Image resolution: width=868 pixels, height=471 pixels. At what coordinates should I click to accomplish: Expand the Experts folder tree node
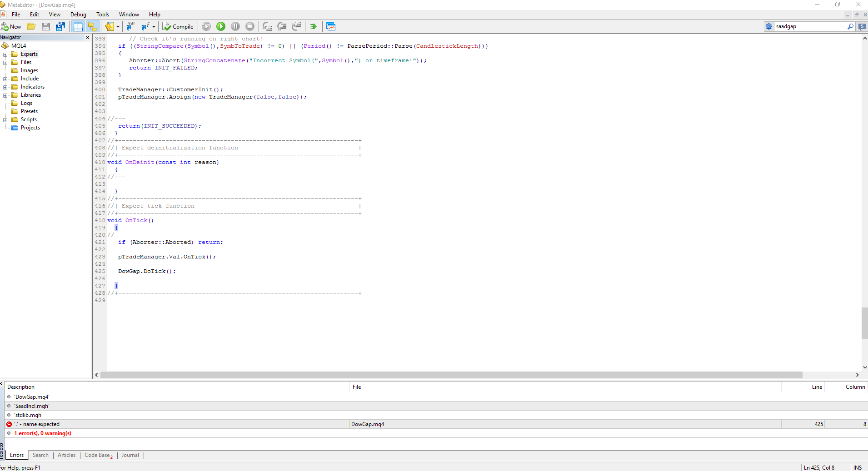5,55
